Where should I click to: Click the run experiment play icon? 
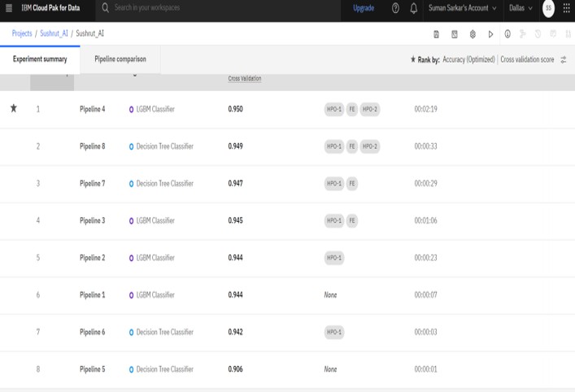coord(490,34)
